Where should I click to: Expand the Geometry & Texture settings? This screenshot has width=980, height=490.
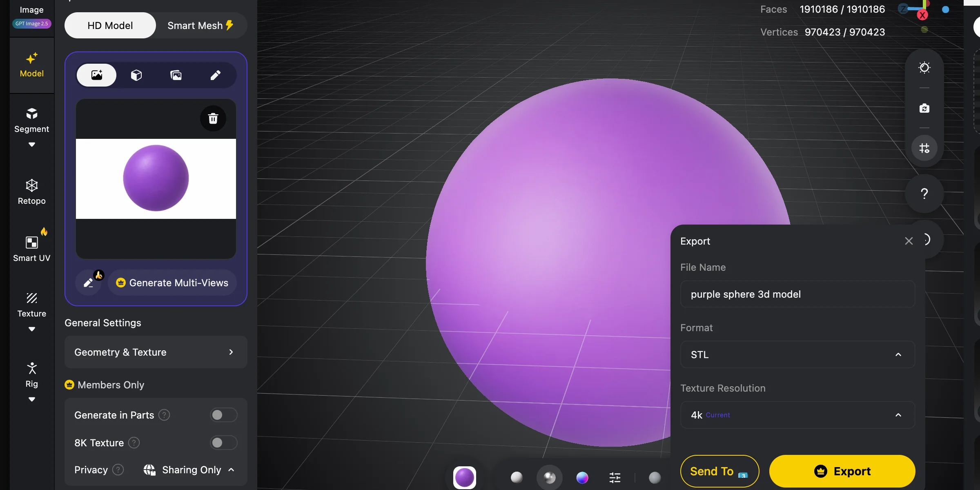[x=156, y=352]
